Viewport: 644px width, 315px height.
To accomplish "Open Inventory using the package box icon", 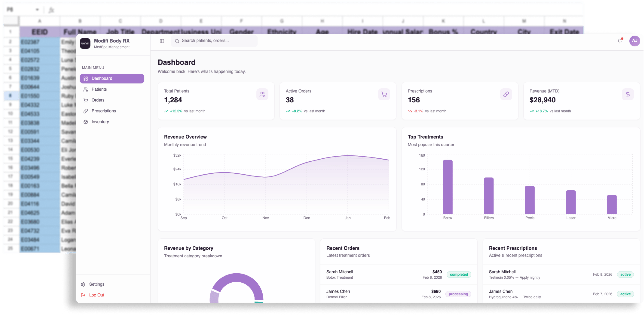I will click(x=86, y=122).
